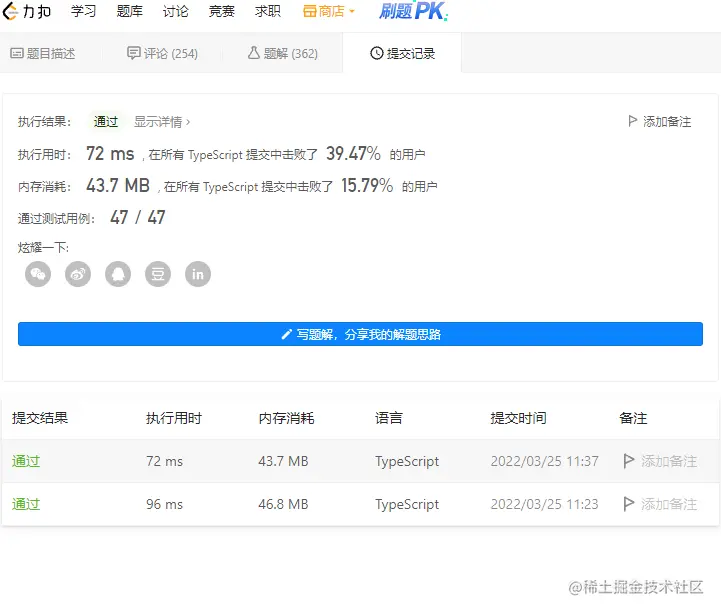Screen dimensions: 721x613
Task: Open the 竞赛 menu
Action: pos(222,11)
